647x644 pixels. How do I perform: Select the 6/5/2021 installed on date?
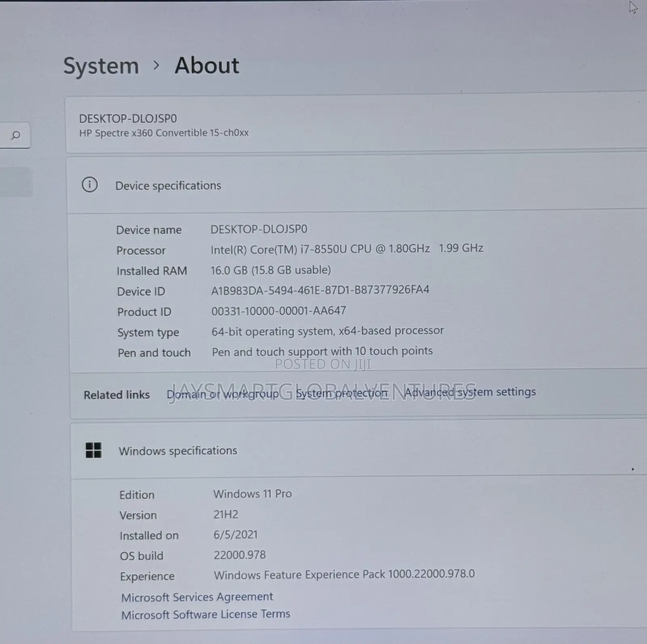click(x=236, y=534)
